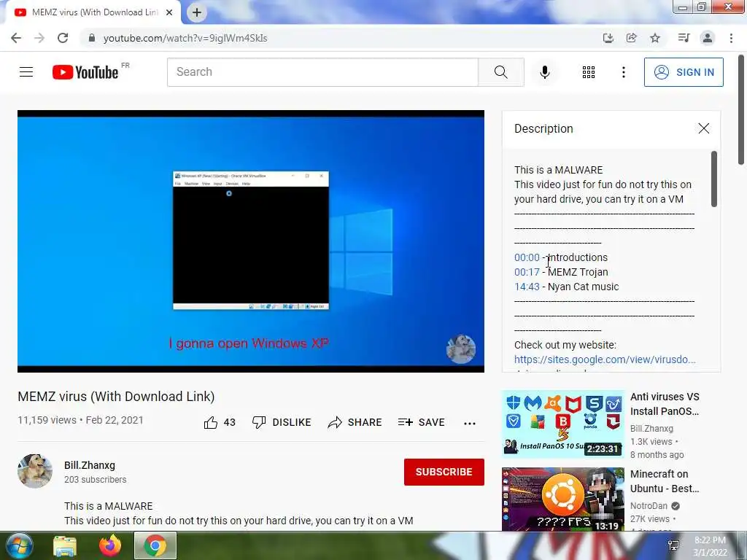The image size is (747, 560).
Task: Click the network tray icon
Action: pyautogui.click(x=673, y=545)
